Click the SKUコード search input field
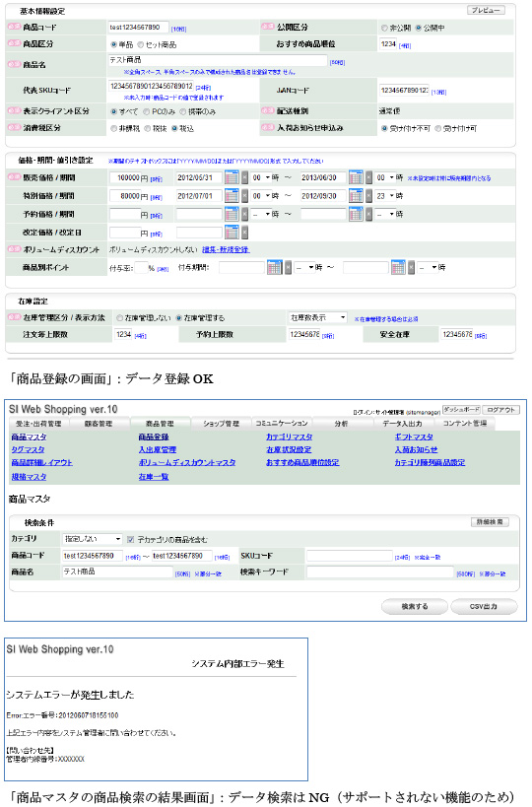Viewport: 532px width, 807px height. pos(350,556)
